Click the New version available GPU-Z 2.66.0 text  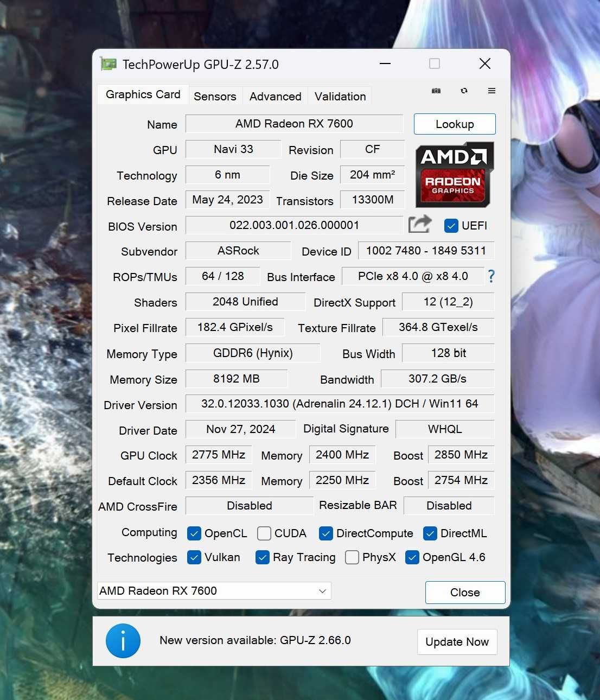point(255,640)
